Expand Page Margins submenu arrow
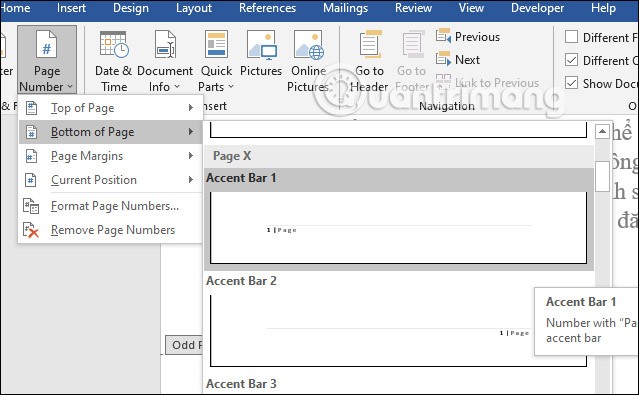The width and height of the screenshot is (639, 395). click(191, 156)
